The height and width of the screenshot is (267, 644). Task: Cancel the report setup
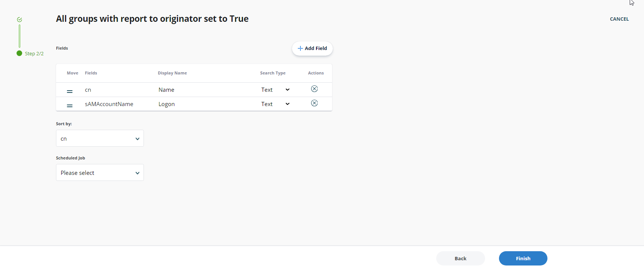(619, 19)
